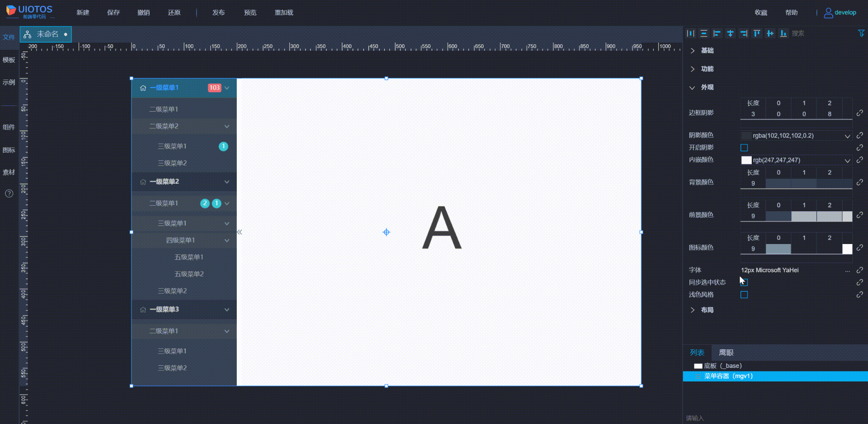
Task: Click the help question-mark icon in sidebar
Action: 9,193
